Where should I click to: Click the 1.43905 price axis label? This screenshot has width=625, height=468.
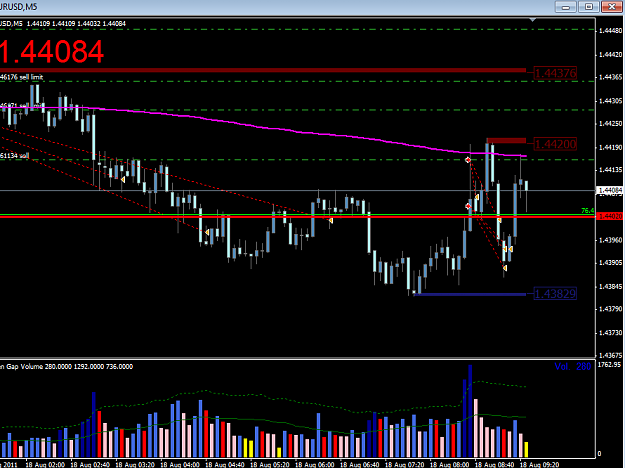click(x=611, y=263)
